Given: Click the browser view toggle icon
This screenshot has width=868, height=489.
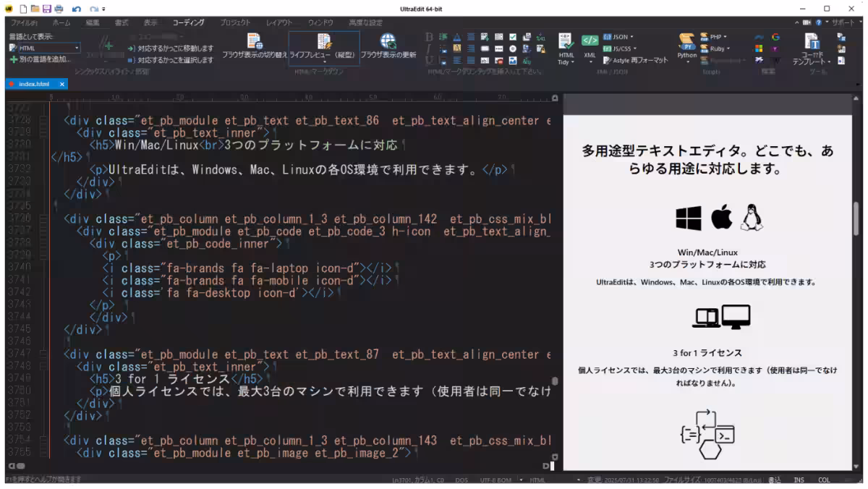Looking at the screenshot, I should pos(254,42).
